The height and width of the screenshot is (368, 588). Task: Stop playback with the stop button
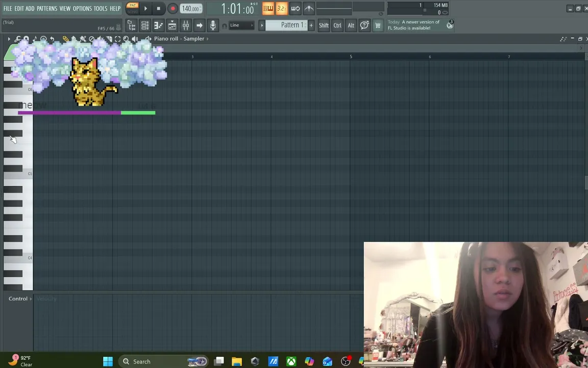[159, 8]
